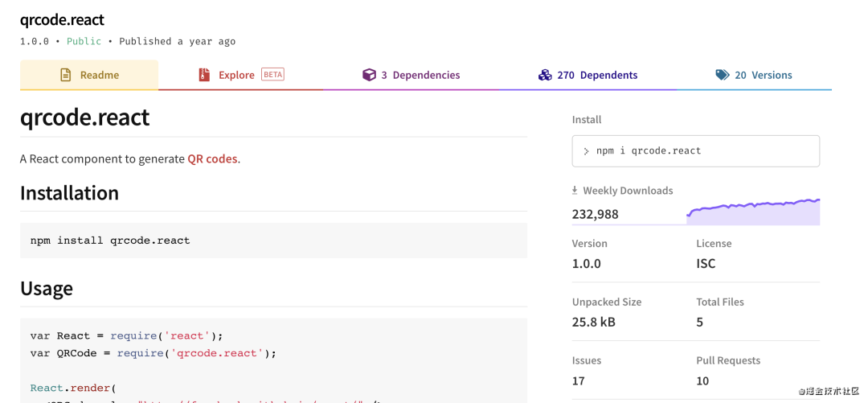Click the Usage section heading
The width and height of the screenshot is (868, 403).
[x=47, y=289]
